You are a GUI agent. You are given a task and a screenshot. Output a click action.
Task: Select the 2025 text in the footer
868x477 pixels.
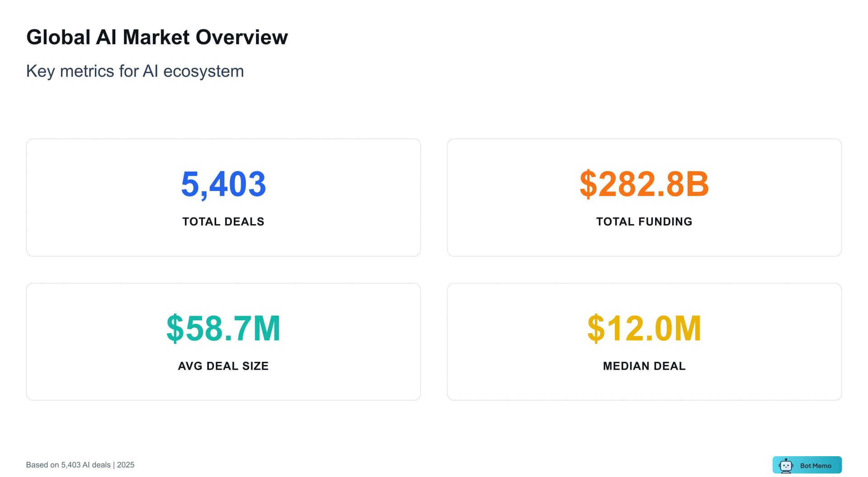tap(126, 464)
